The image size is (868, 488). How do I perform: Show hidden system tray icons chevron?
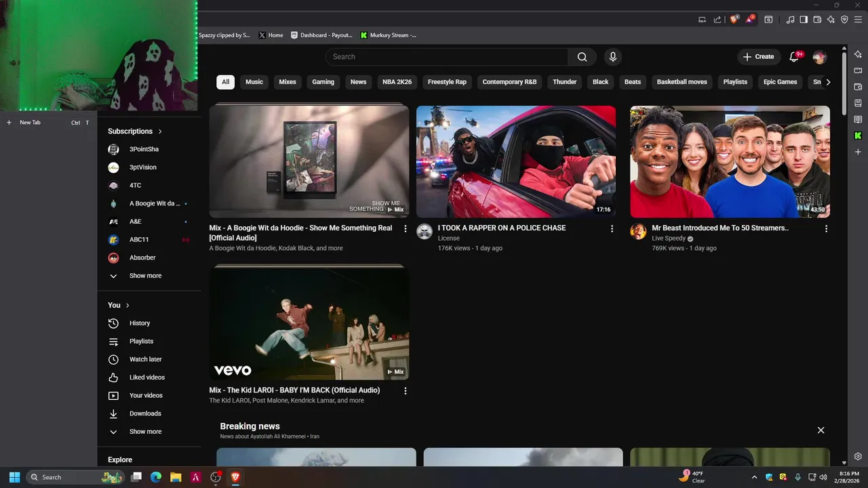pos(754,477)
